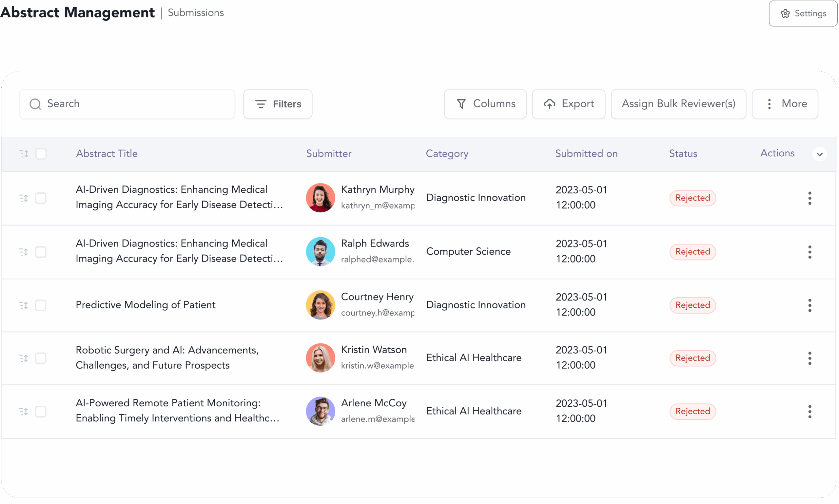Click reorder handle on Courtney Henry row
This screenshot has width=839, height=504.
[x=24, y=305]
